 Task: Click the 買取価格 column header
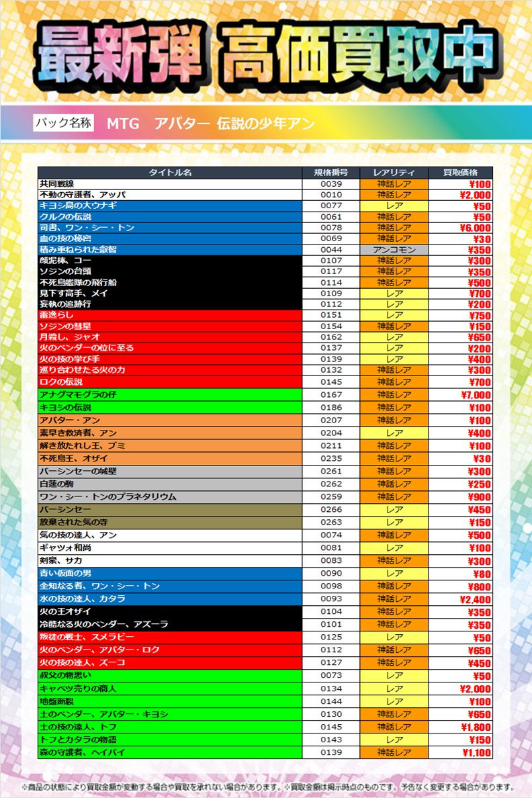(460, 173)
